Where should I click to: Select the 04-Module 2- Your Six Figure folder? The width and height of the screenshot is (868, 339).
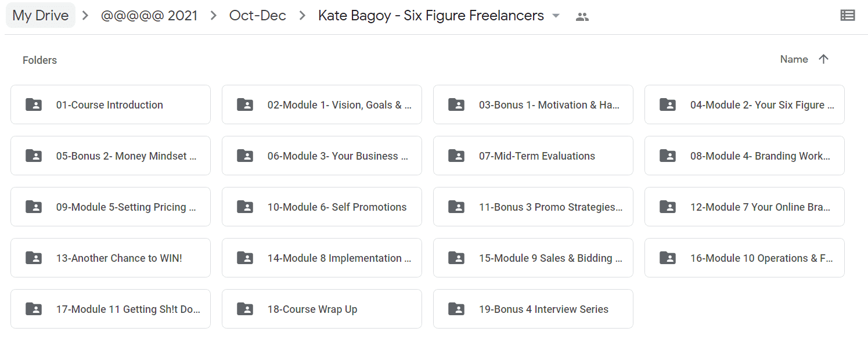click(744, 104)
